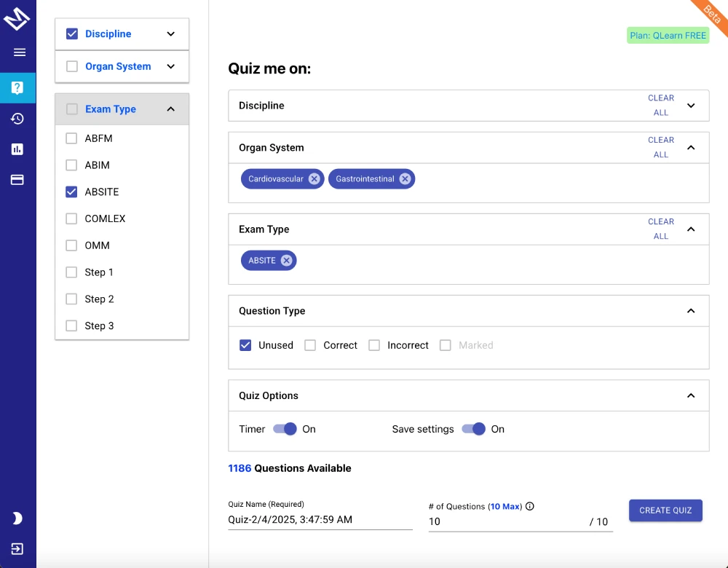Viewport: 728px width, 568px height.
Task: Remove the Gastrointestinal chip with its X icon
Action: point(405,179)
